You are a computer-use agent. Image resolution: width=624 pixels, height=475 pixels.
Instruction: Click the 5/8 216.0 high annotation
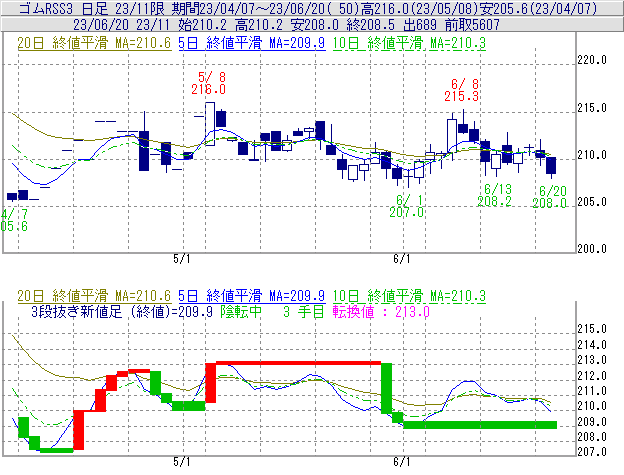[x=209, y=83]
